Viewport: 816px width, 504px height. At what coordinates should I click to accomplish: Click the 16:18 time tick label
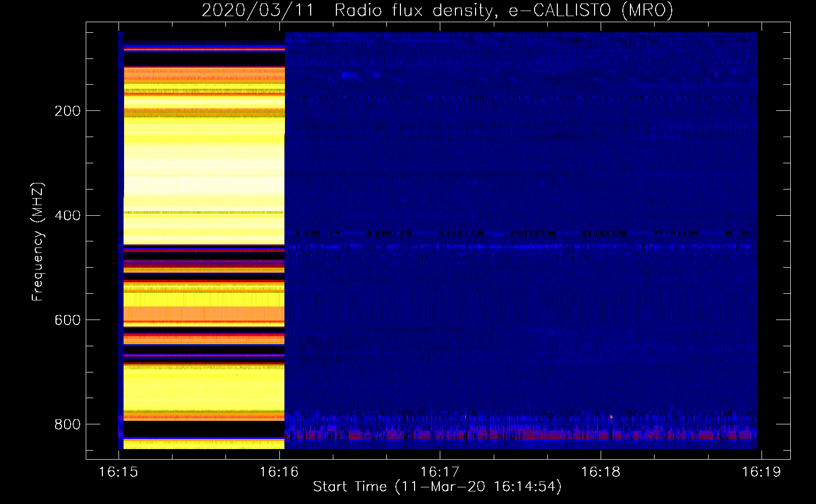pos(601,472)
